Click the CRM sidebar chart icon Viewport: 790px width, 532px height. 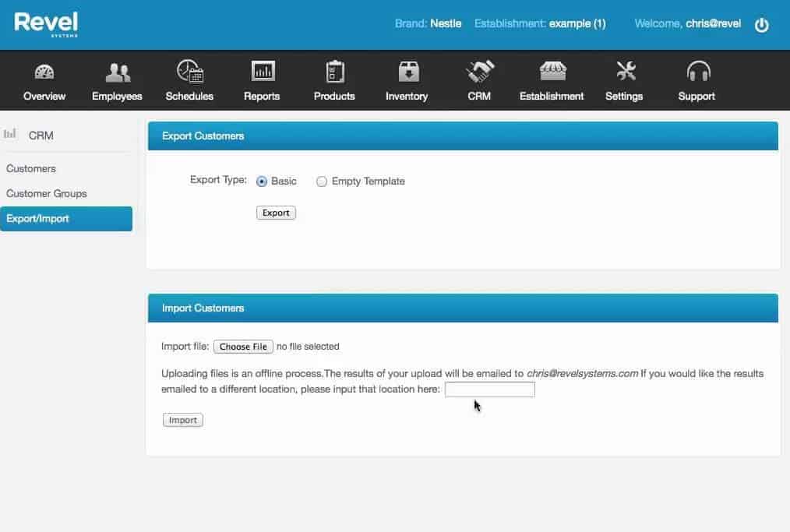[9, 134]
